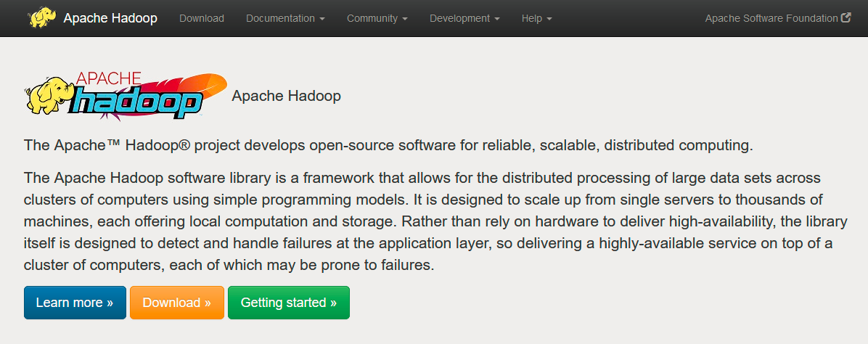Go to the Download navbar item
The image size is (868, 344).
click(202, 18)
